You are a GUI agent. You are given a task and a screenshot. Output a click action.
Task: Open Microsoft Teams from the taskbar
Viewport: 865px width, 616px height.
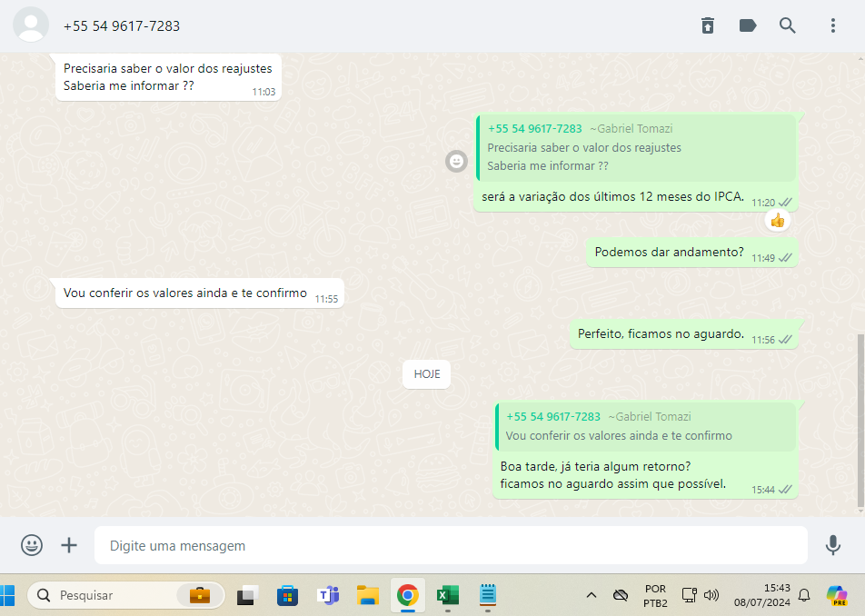point(327,595)
